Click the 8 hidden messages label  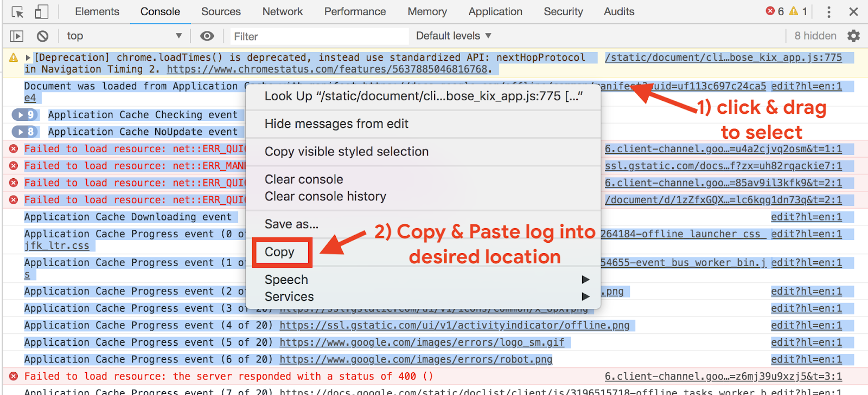[815, 36]
